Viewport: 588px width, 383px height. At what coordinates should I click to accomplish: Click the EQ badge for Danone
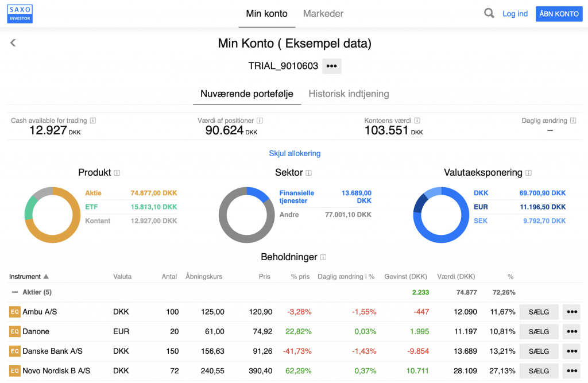click(x=14, y=332)
